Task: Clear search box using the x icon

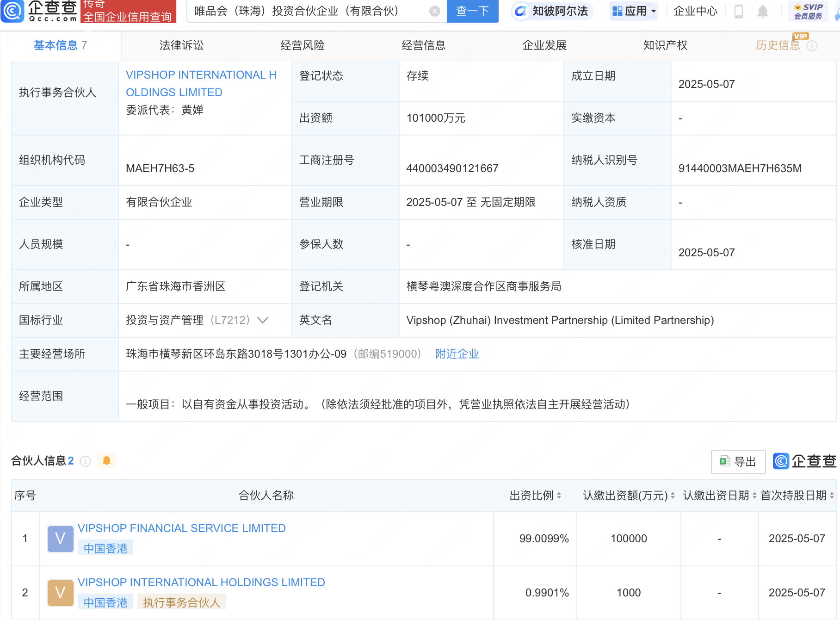Action: click(x=433, y=11)
